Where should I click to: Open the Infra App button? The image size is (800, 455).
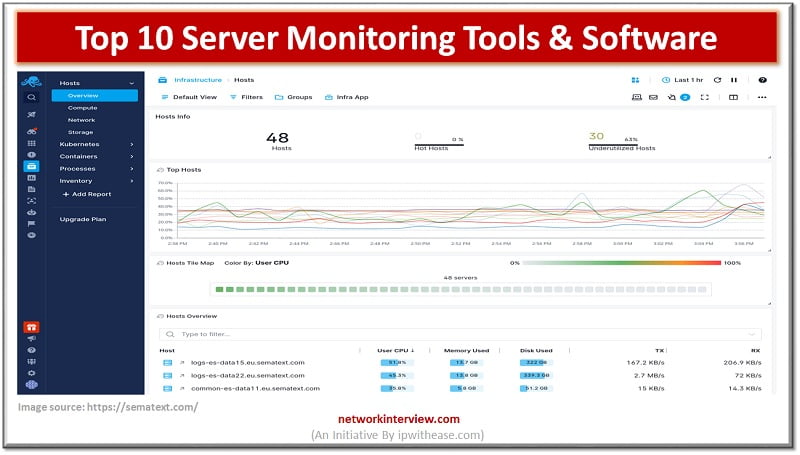tap(347, 97)
